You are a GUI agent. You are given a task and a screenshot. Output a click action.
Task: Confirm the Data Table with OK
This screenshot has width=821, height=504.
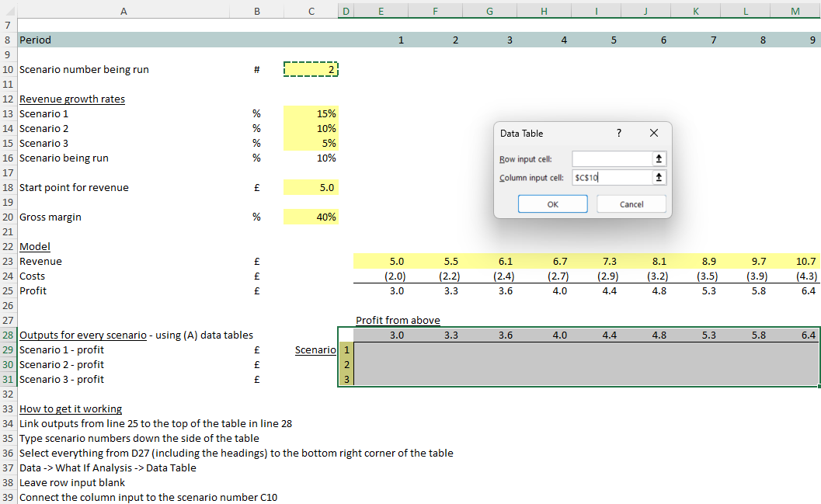(x=552, y=204)
